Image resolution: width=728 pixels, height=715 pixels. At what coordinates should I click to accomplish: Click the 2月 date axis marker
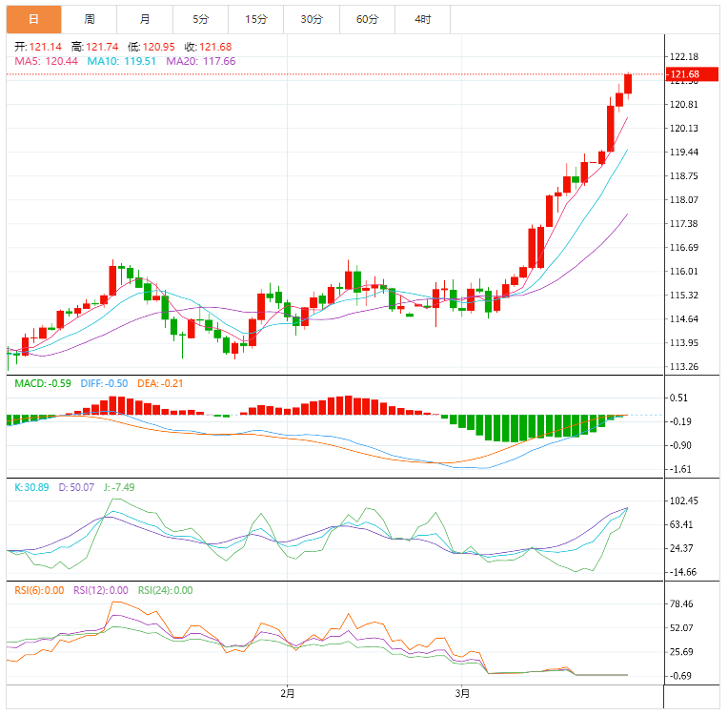click(288, 694)
